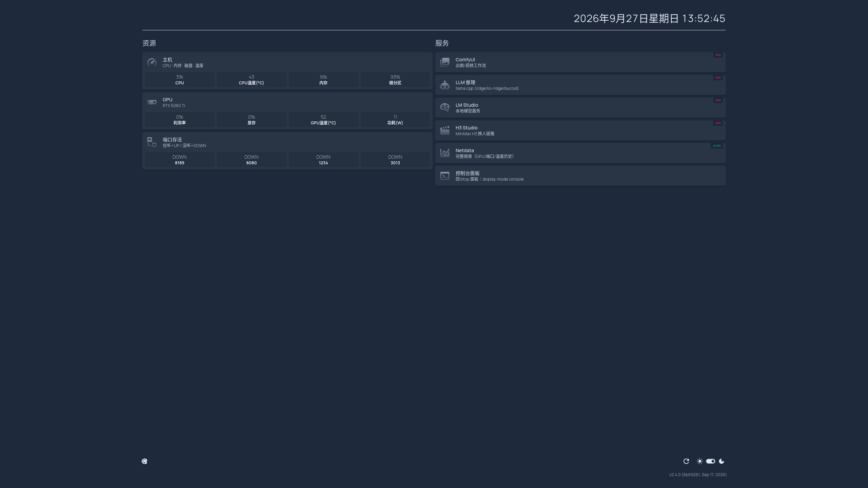This screenshot has width=868, height=488.
Task: Click the DOWN 3013 port block
Action: click(x=395, y=160)
